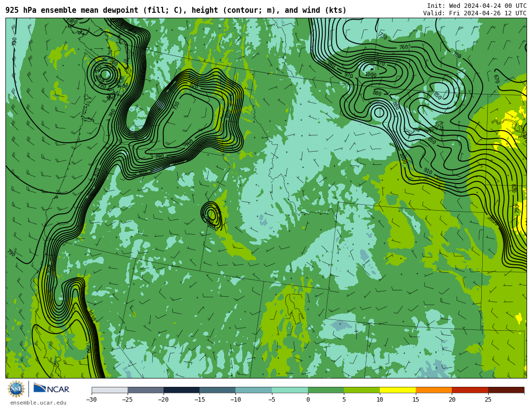
Task: Click the -15 colorbar tick label
Action: (x=199, y=400)
